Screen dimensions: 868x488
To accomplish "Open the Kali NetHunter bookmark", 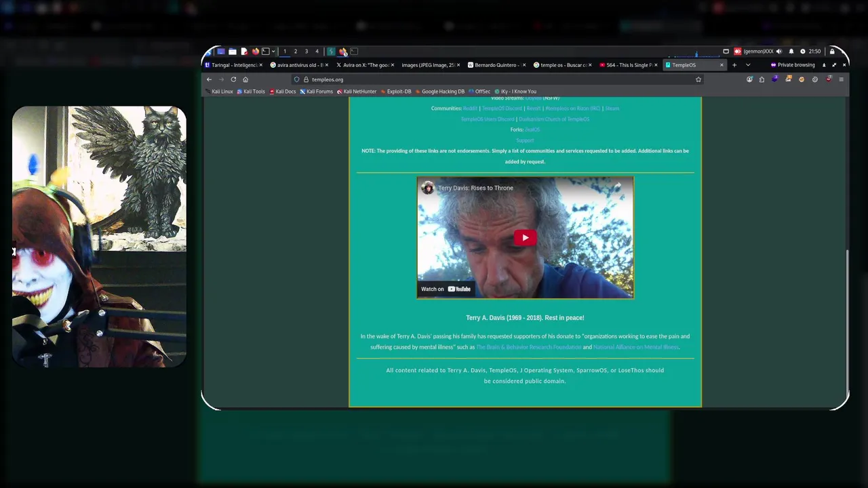I will click(x=356, y=91).
